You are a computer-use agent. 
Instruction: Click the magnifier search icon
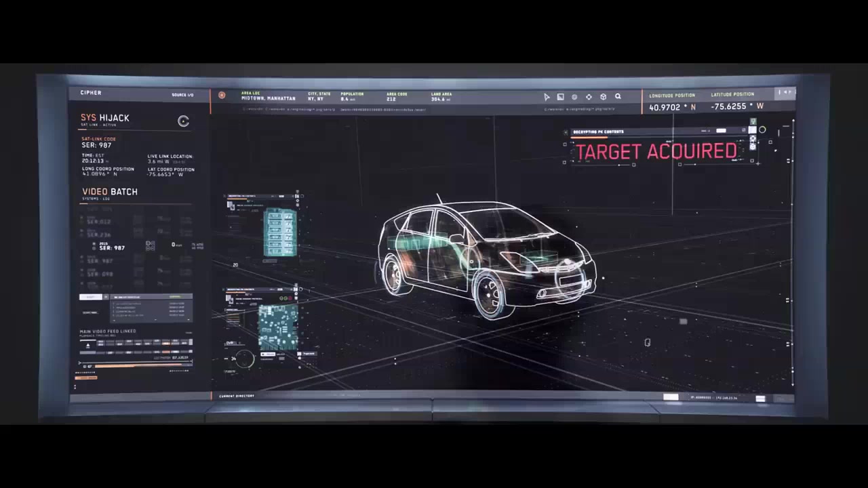(618, 97)
